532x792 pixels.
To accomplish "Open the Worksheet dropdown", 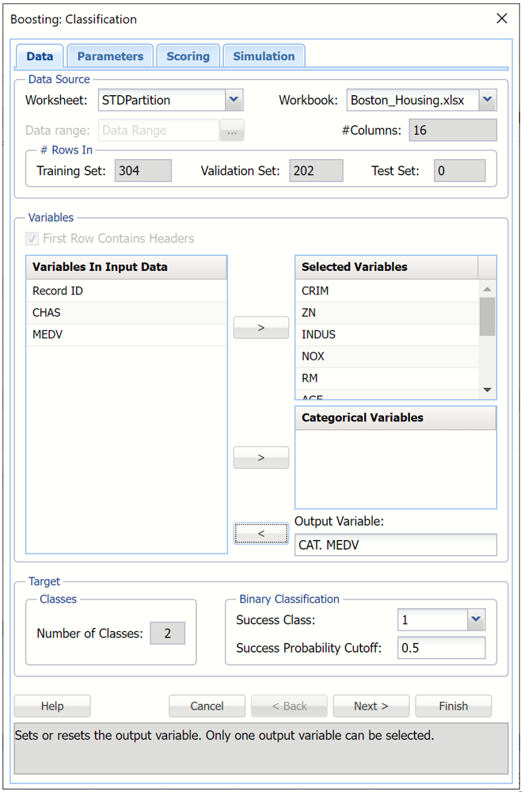I will (x=233, y=100).
